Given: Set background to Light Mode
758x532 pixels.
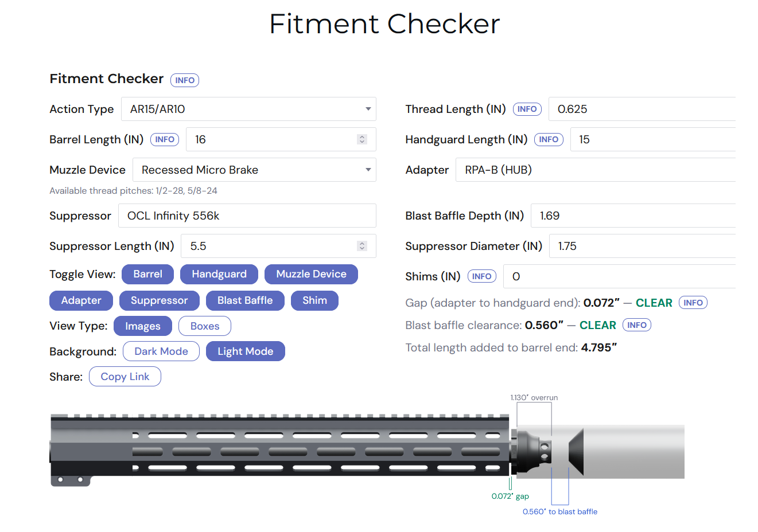Looking at the screenshot, I should [x=246, y=351].
